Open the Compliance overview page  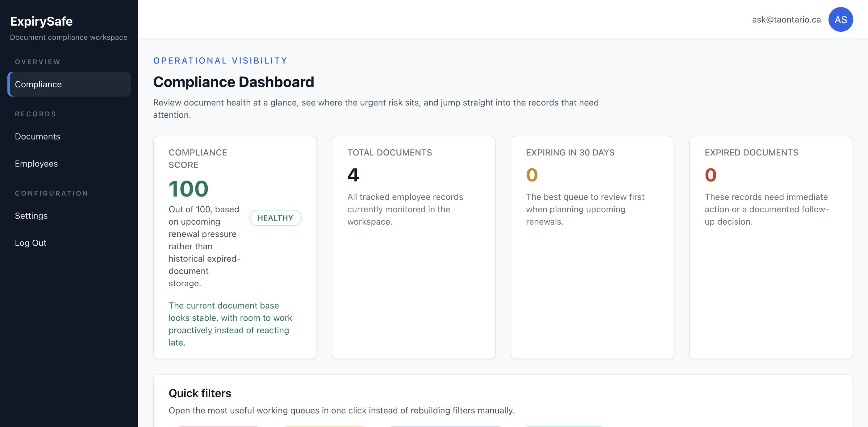coord(69,84)
